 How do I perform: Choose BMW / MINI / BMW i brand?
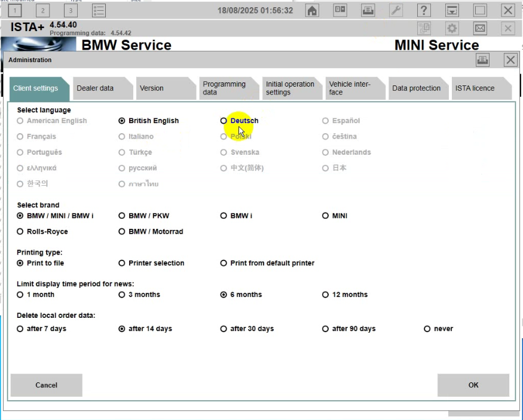click(x=55, y=216)
